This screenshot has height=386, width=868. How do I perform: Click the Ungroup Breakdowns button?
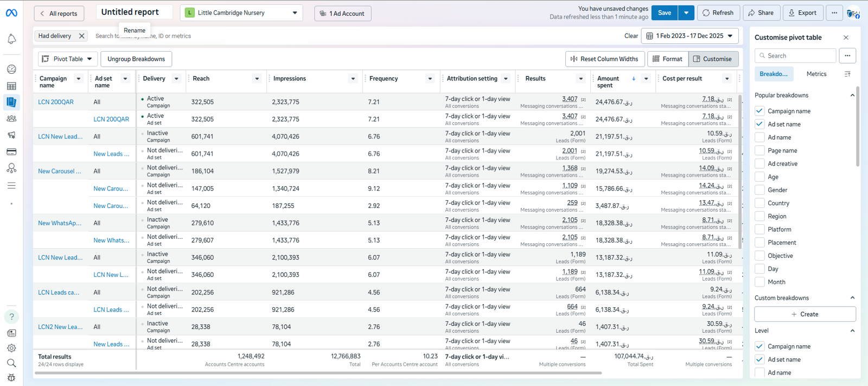(x=136, y=59)
